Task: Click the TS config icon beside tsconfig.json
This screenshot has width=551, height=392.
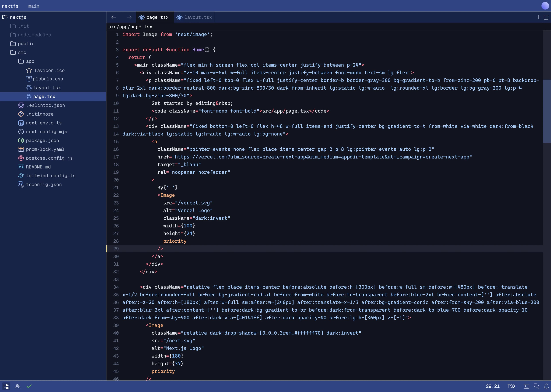Action: click(21, 184)
